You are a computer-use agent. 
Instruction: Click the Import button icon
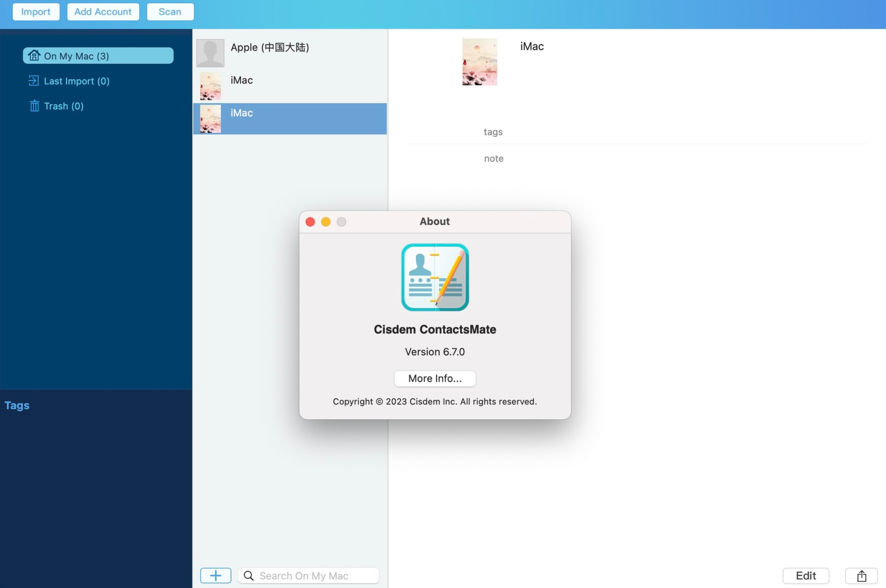35,11
